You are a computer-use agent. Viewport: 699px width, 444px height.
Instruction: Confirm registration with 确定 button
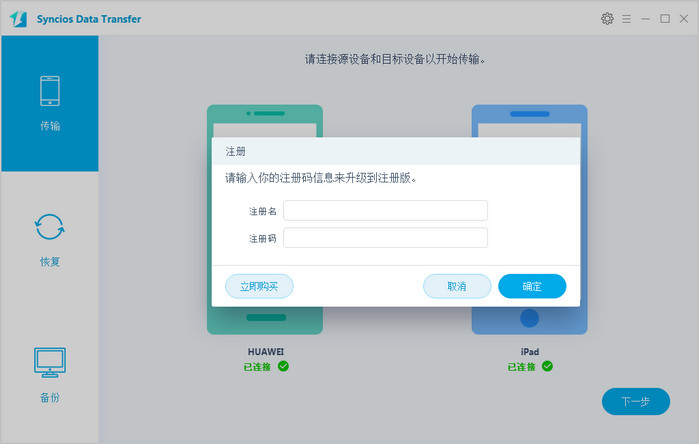[x=532, y=286]
